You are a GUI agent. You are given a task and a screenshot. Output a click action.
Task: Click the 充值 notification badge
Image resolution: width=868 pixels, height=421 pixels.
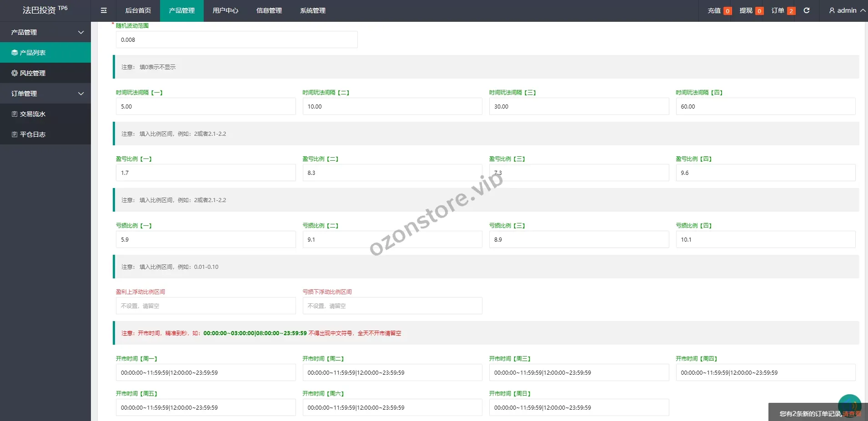coord(728,11)
